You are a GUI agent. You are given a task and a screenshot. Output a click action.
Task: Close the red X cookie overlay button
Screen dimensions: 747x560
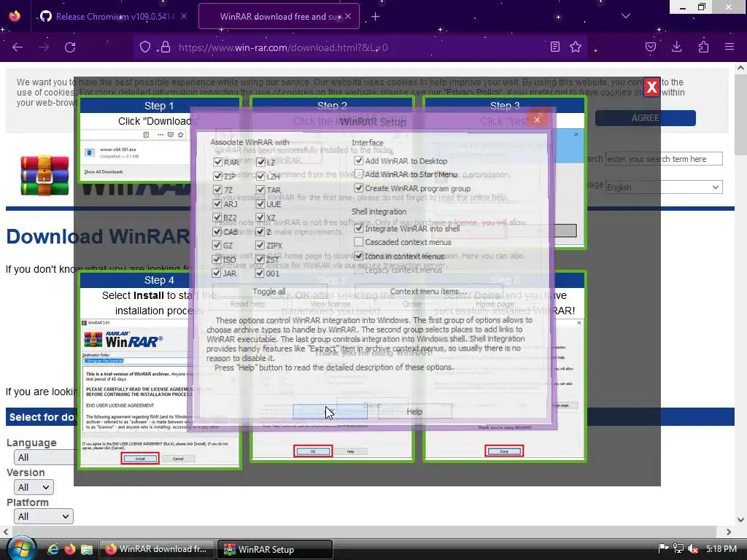click(x=651, y=87)
